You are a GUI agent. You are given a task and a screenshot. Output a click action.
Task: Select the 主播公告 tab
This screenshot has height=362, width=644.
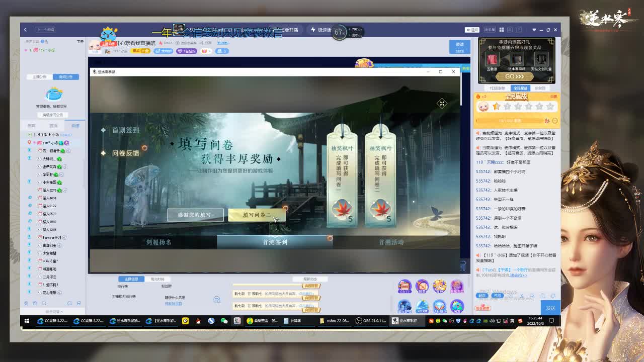(x=39, y=77)
